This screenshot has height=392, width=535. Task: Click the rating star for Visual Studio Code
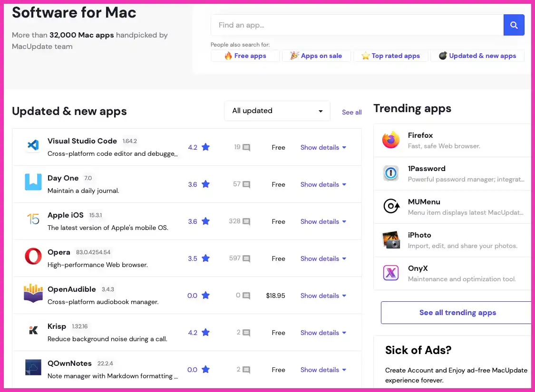click(205, 147)
